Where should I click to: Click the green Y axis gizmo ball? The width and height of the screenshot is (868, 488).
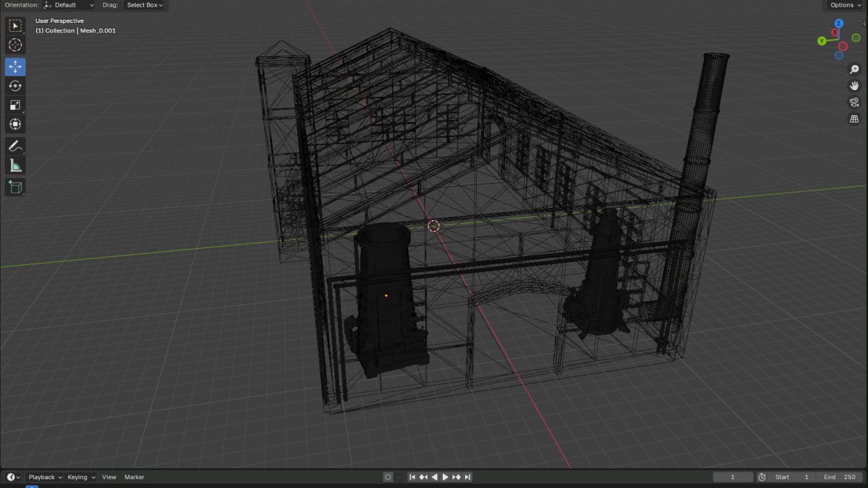coord(822,41)
